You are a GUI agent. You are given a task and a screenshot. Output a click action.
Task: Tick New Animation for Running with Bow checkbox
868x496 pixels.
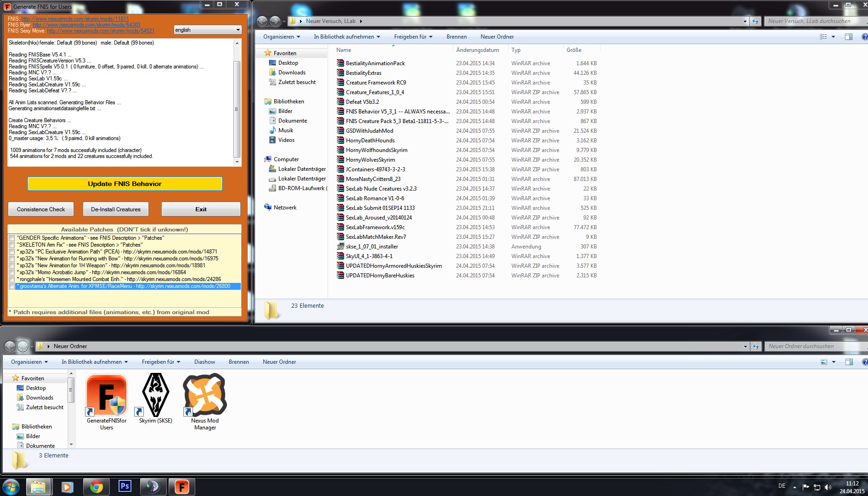(x=11, y=259)
